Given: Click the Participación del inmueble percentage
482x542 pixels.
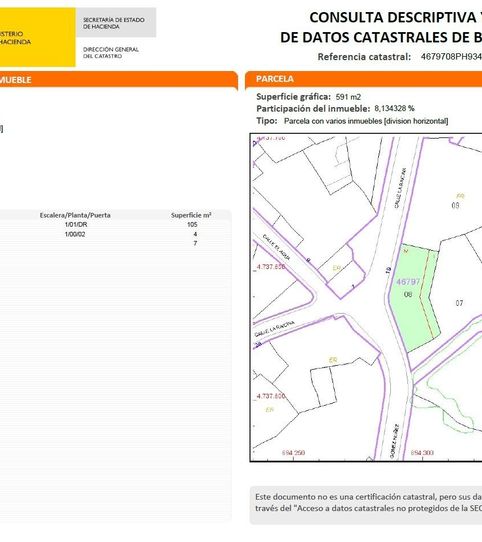Looking at the screenshot, I should 394,109.
